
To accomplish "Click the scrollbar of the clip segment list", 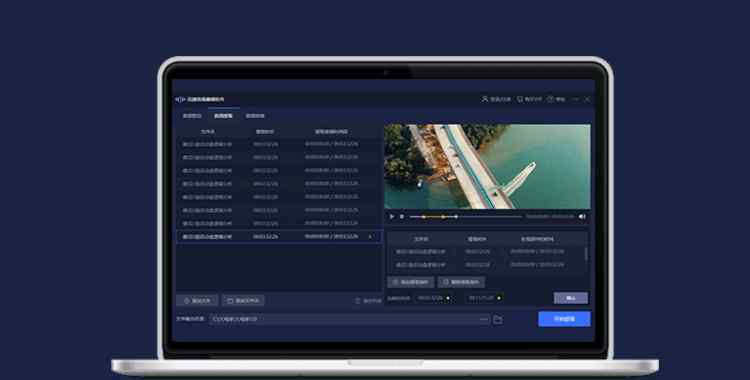I will click(x=586, y=255).
